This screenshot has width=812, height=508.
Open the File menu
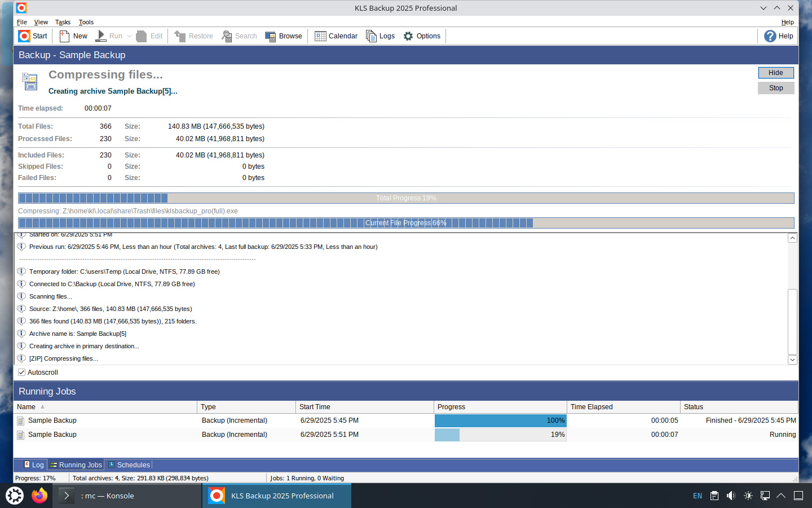22,22
